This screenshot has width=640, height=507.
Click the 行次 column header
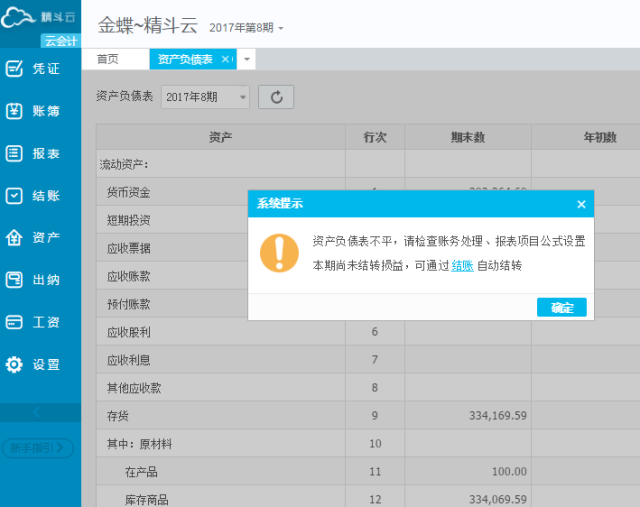click(x=375, y=137)
